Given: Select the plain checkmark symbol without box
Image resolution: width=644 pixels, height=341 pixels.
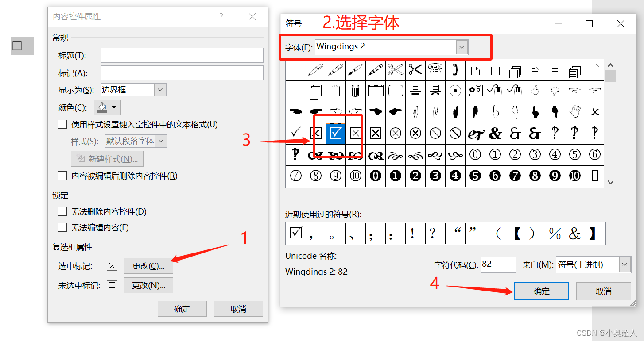Looking at the screenshot, I should 296,133.
